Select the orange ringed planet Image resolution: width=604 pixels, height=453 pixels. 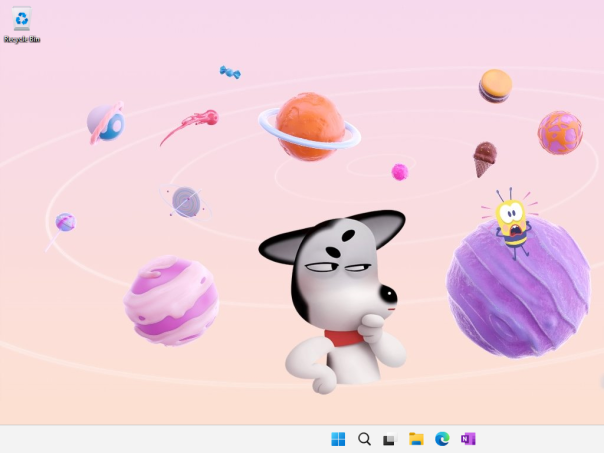[x=308, y=126]
